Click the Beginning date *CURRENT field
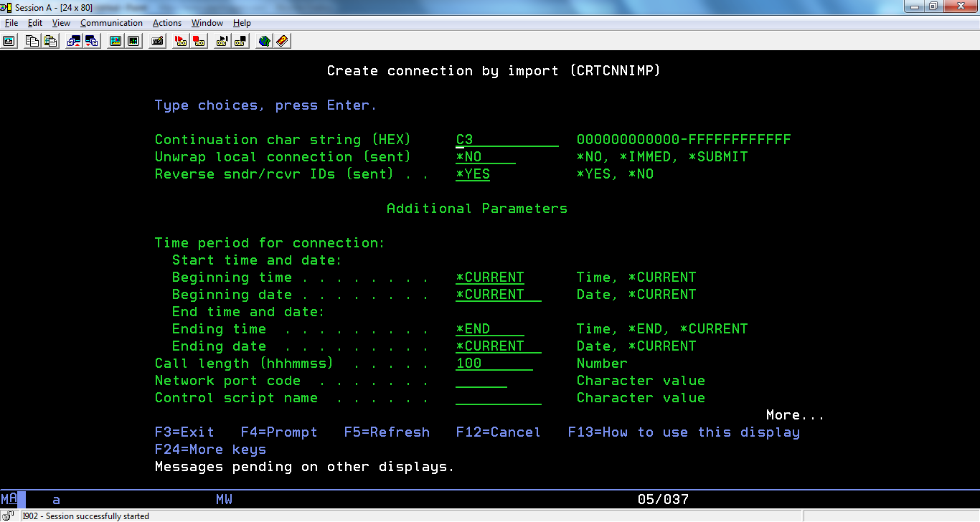 click(x=499, y=295)
